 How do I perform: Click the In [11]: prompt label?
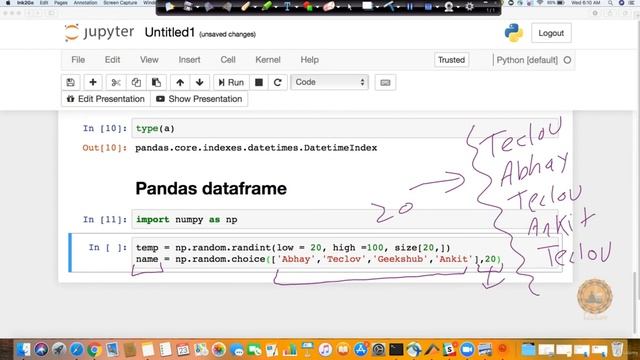105,220
